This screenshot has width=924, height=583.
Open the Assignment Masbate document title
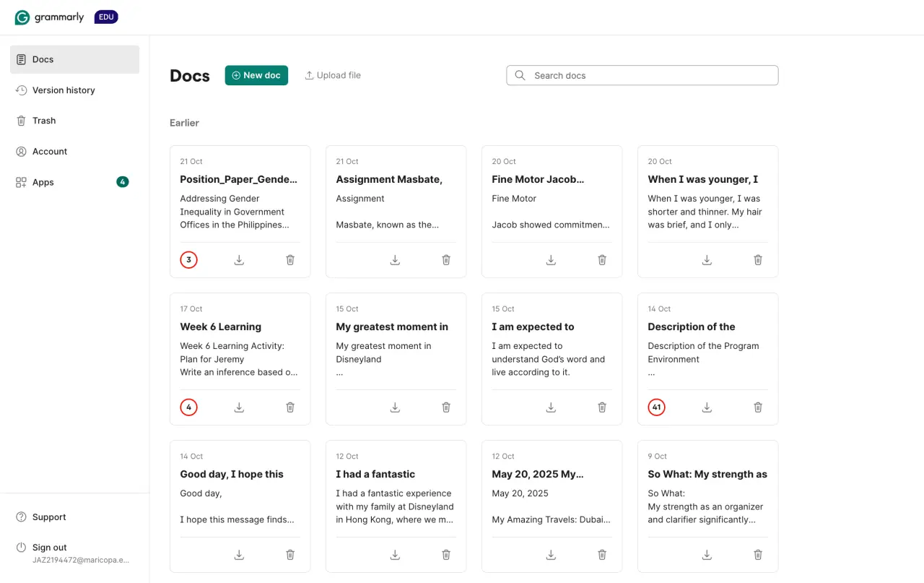389,179
